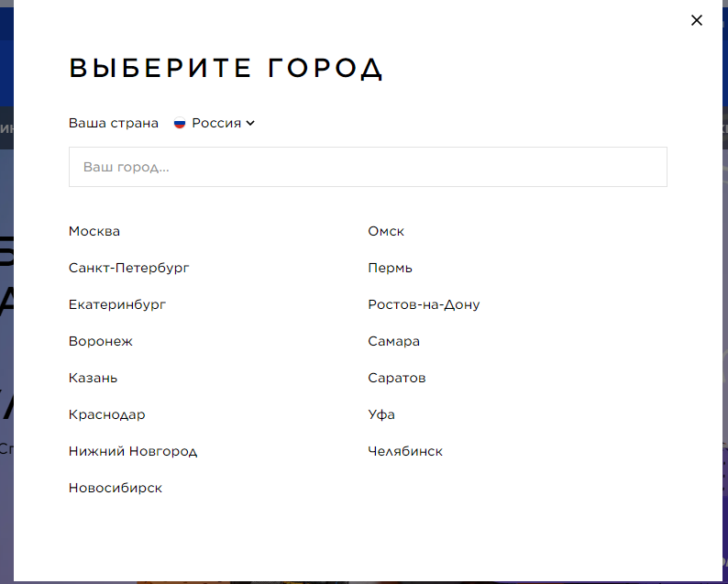The height and width of the screenshot is (584, 728).
Task: Select Екатеринбург city link
Action: click(x=117, y=304)
